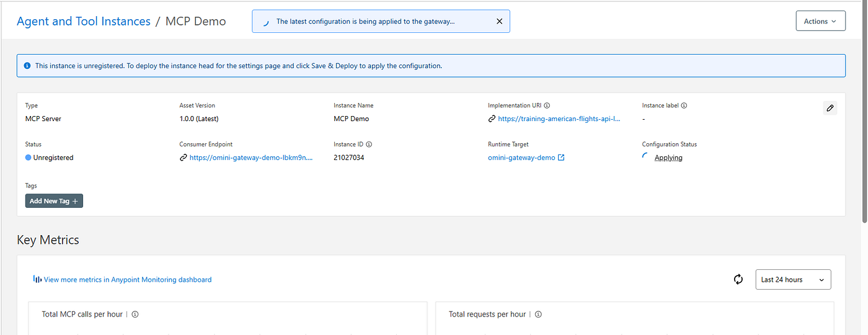
Task: Refresh the Key Metrics charts
Action: click(x=738, y=280)
